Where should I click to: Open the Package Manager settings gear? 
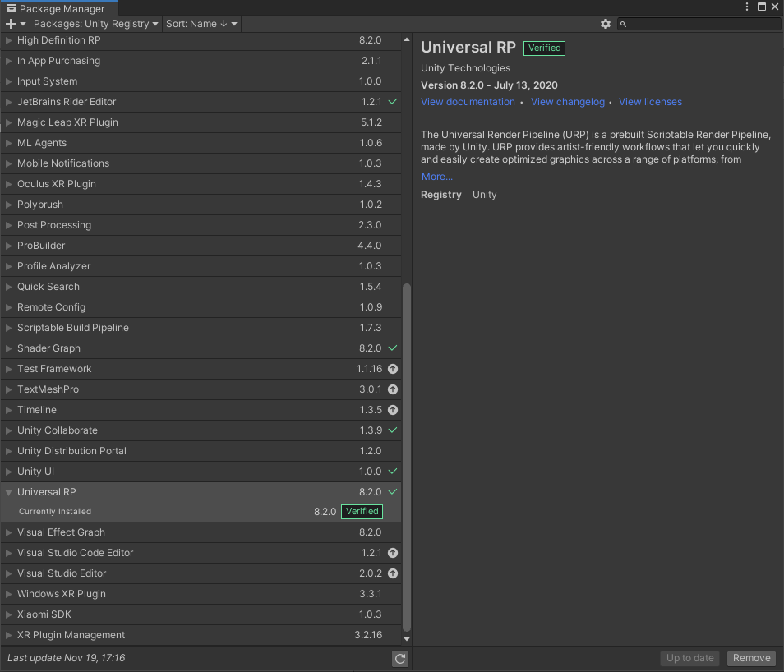[606, 24]
